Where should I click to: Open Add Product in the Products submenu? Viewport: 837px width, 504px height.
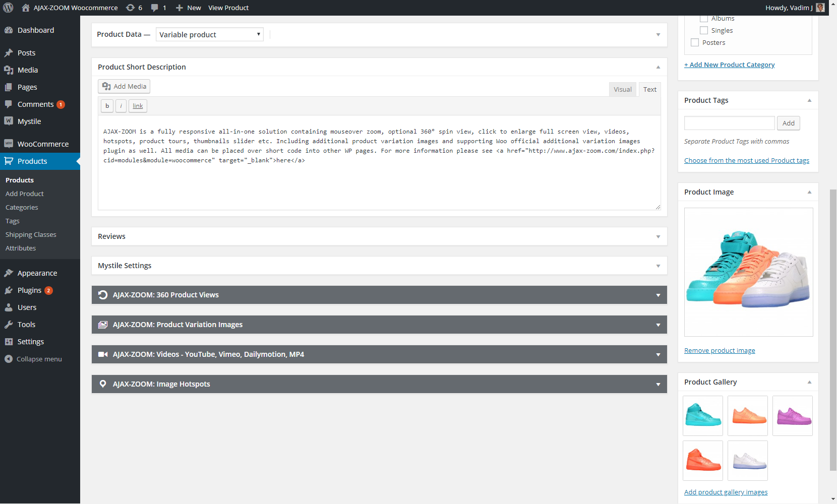pos(25,194)
